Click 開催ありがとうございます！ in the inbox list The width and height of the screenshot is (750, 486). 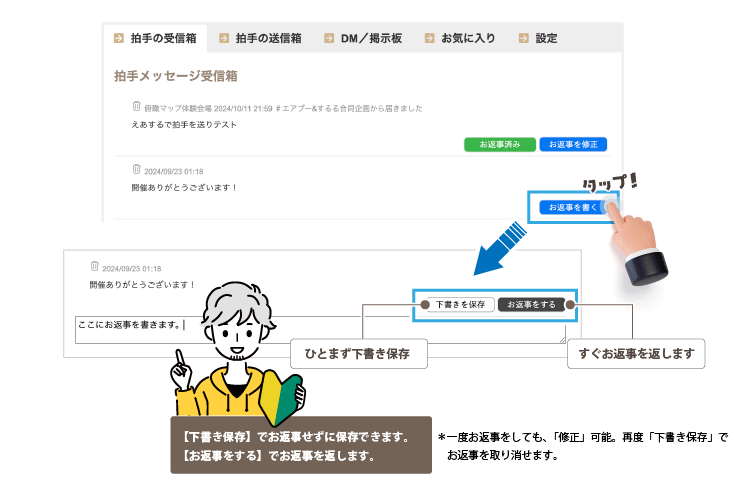tap(184, 188)
